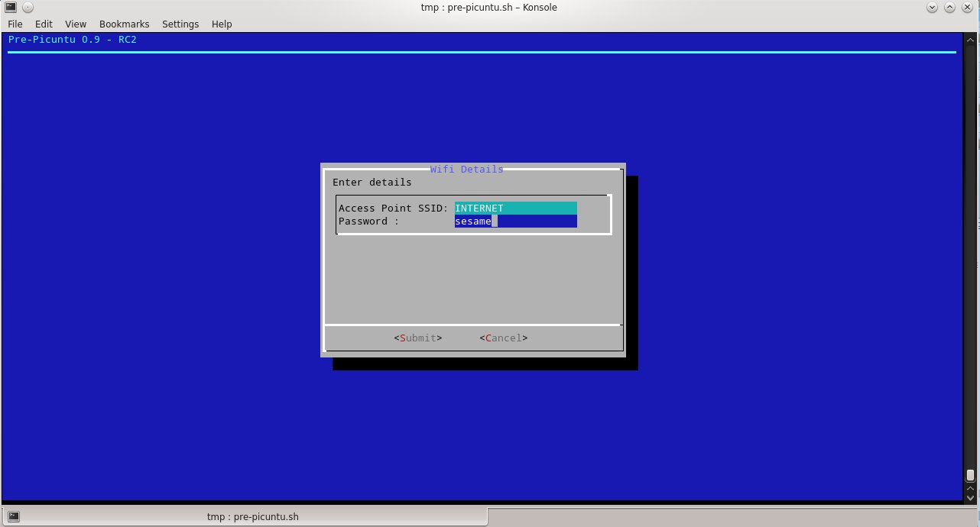This screenshot has width=980, height=527.
Task: Click the terminal icon in the bottom tab bar
Action: (x=13, y=516)
